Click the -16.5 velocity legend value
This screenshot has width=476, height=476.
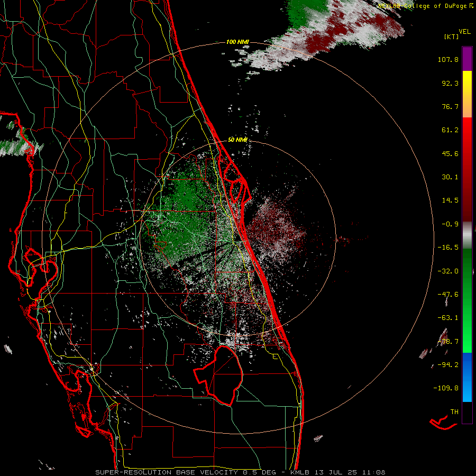coord(448,248)
